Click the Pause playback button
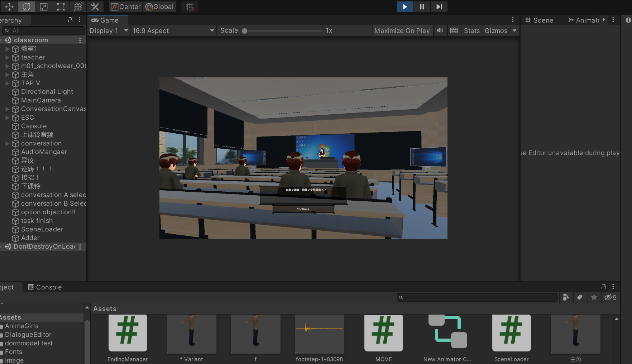Screen dimensions: 632x364 click(422, 7)
